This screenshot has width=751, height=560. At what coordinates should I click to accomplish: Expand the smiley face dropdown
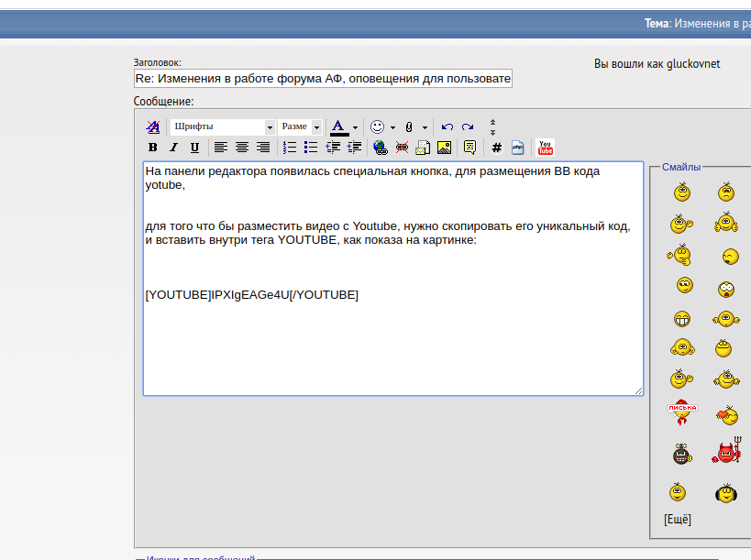point(392,127)
